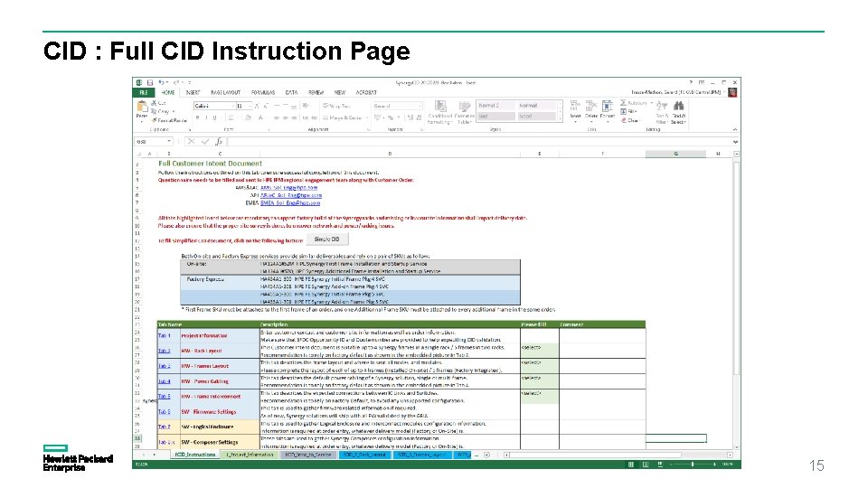Click the Copy icon in Clipboard group
Viewport: 868px width, 488px height.
[154, 111]
